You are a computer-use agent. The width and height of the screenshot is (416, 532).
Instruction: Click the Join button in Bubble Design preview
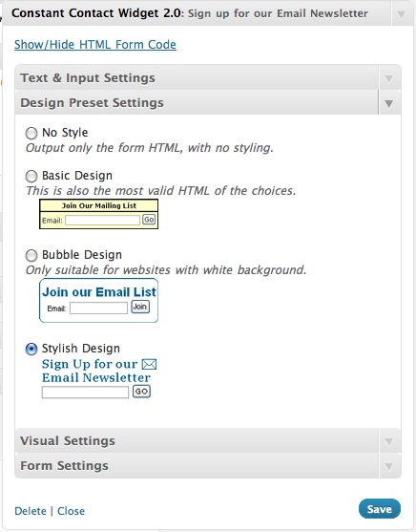(x=140, y=307)
